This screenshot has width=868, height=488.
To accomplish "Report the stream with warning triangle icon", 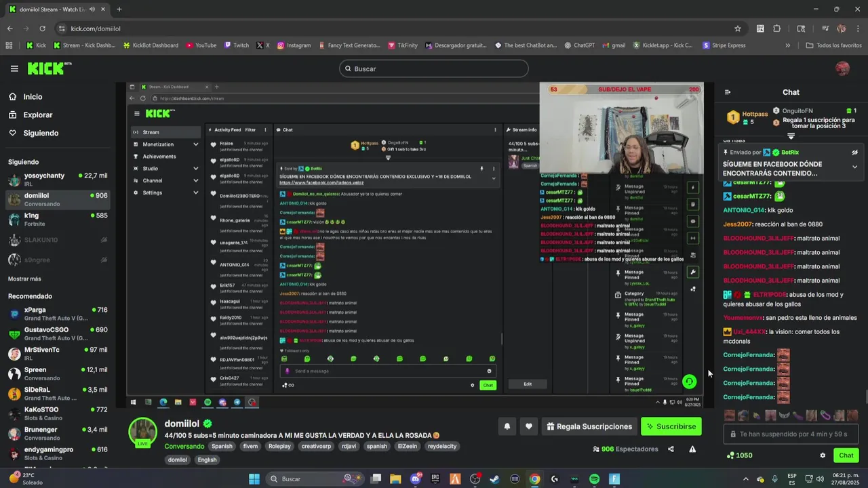I will [x=692, y=449].
